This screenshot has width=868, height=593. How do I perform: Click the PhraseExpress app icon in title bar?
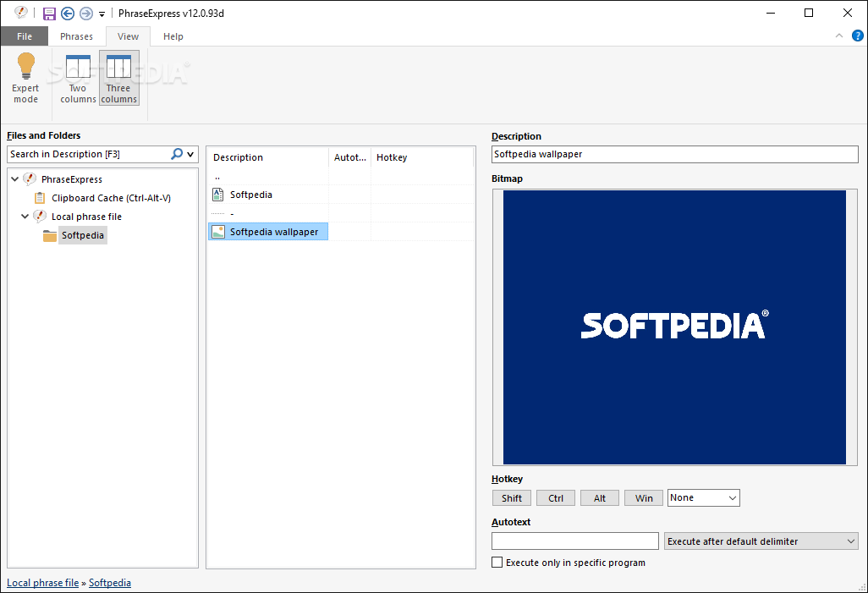(21, 12)
